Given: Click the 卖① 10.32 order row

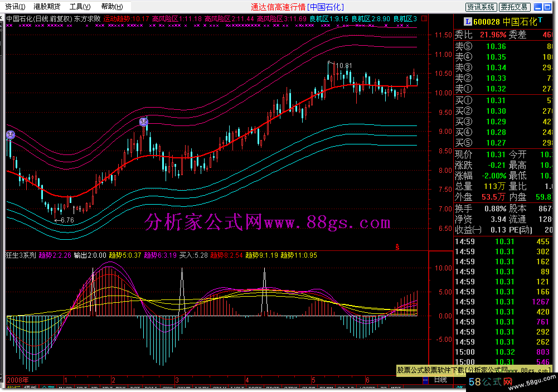Looking at the screenshot, I should pyautogui.click(x=504, y=89).
